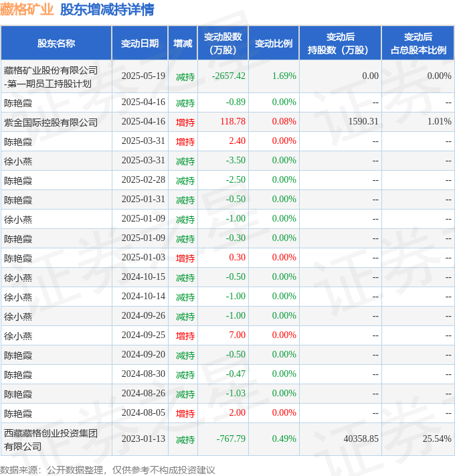Viewport: 455px width, 476px height.
Task: Select the 变动日期 column header
Action: pos(140,44)
